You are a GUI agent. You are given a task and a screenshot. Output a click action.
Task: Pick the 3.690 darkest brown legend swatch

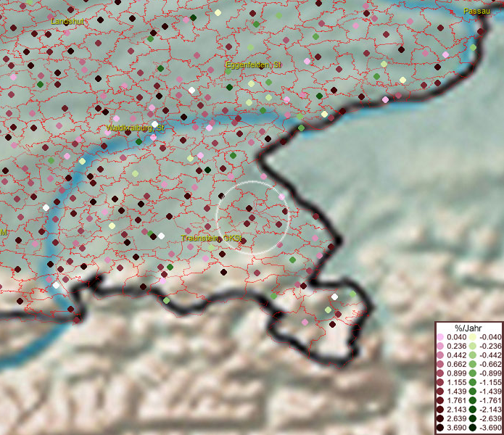441,428
